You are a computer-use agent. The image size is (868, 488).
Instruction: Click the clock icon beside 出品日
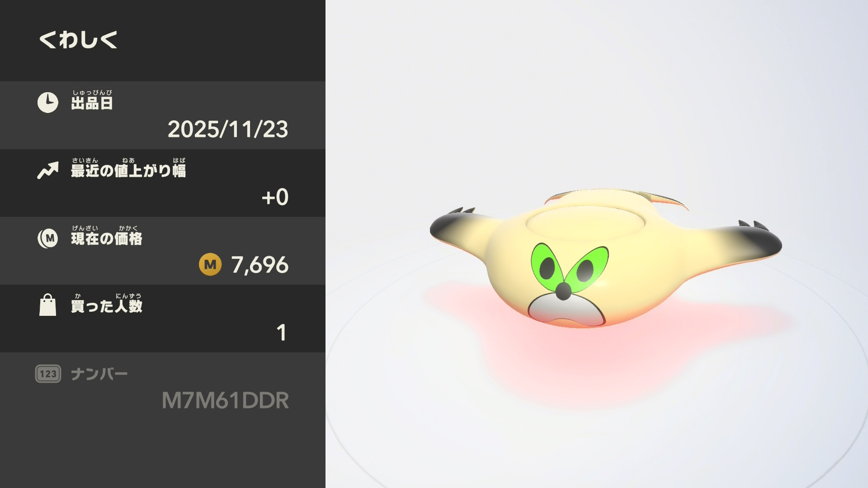(47, 103)
